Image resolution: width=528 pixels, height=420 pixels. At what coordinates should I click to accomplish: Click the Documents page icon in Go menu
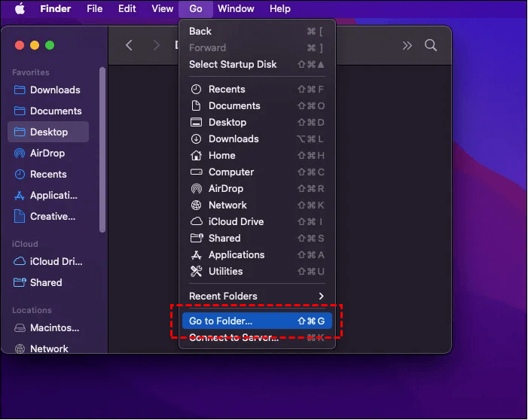(196, 105)
